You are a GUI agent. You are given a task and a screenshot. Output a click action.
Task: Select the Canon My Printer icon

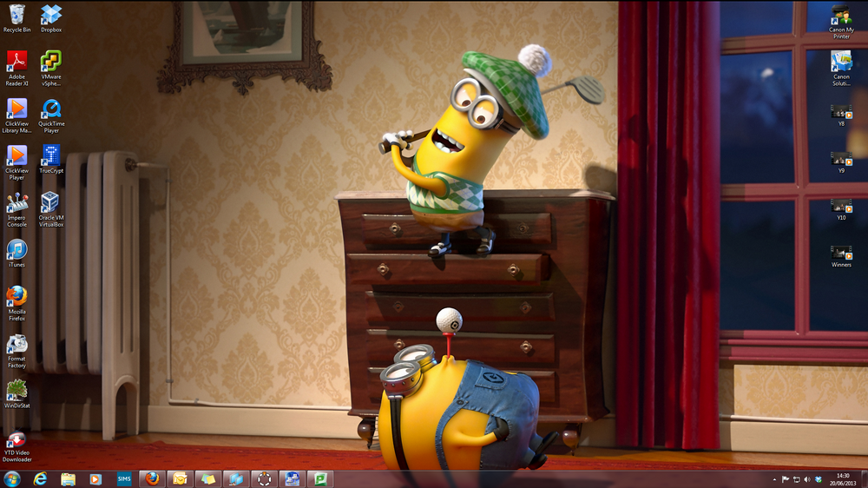(x=841, y=22)
